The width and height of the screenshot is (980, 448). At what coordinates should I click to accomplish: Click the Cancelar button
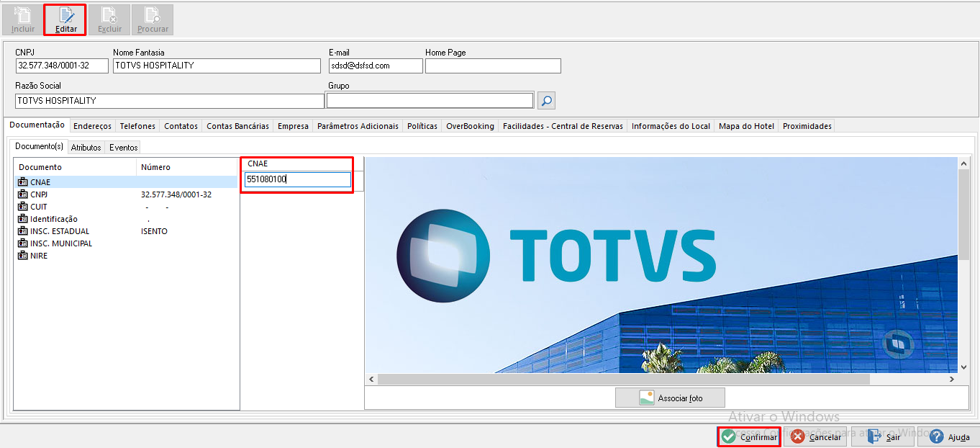pyautogui.click(x=816, y=437)
